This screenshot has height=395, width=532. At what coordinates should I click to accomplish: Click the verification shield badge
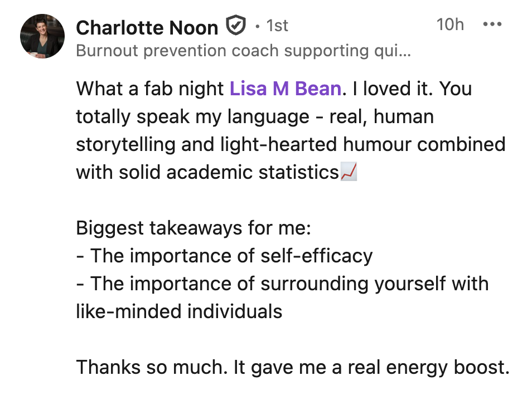click(236, 26)
